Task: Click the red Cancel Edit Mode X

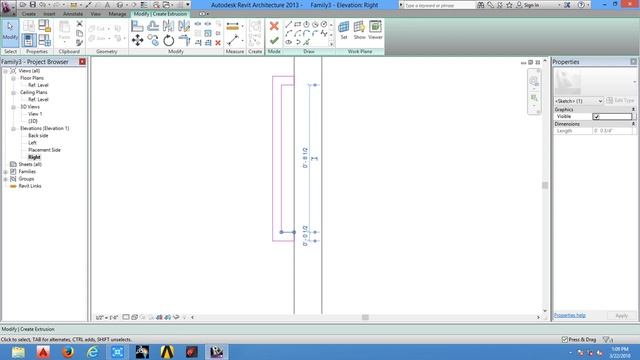Action: coord(274,26)
